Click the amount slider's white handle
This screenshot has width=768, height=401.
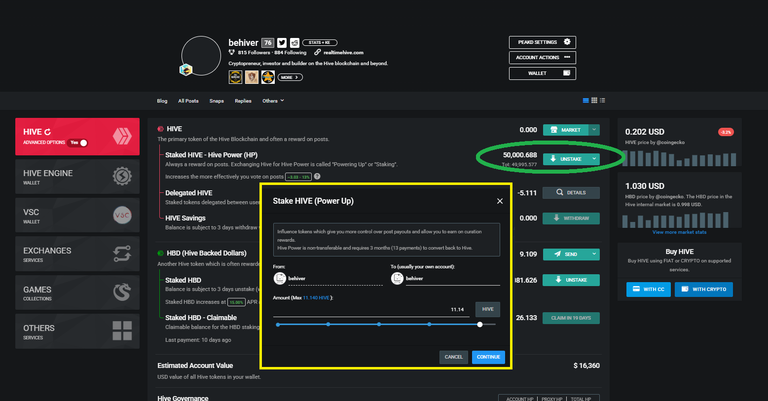click(480, 325)
